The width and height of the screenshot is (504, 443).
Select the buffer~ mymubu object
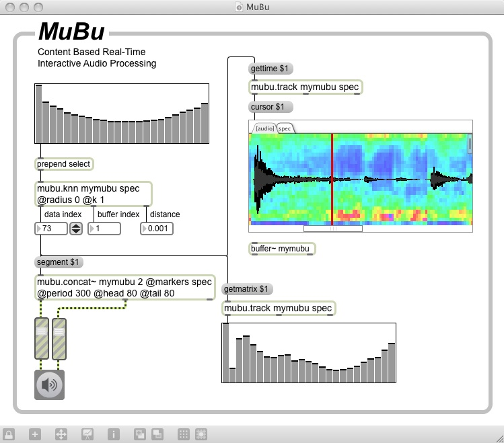(282, 249)
